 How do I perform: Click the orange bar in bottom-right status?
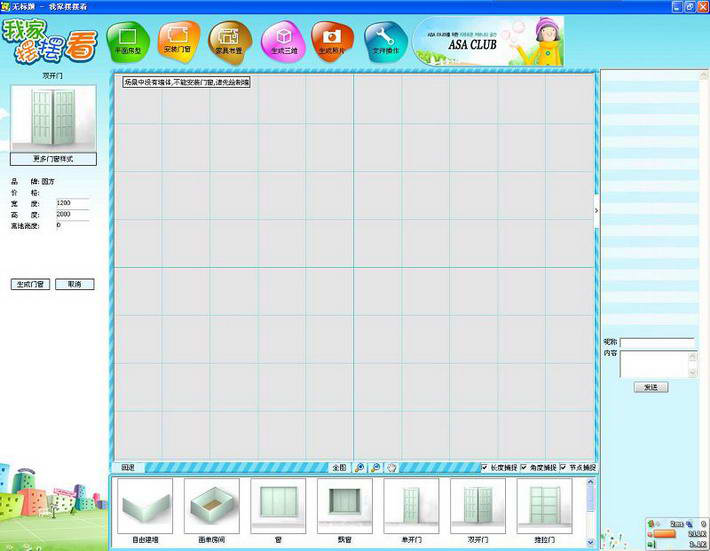point(664,534)
